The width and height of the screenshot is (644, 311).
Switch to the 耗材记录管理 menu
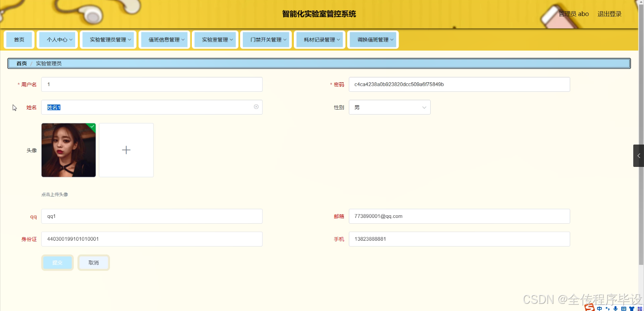(319, 39)
